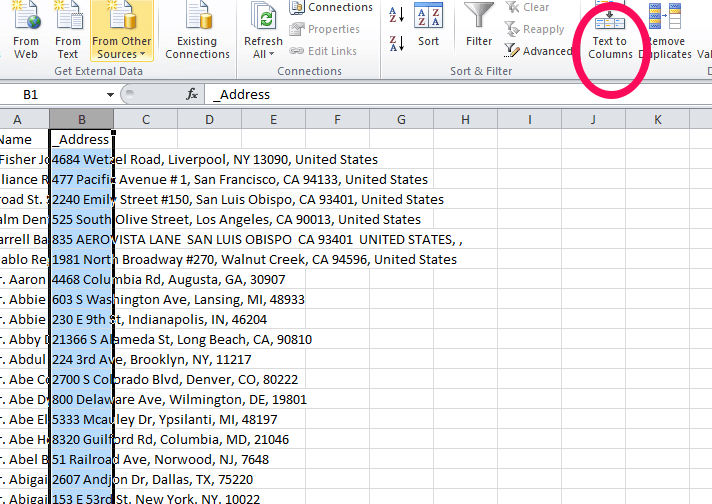Click cell with 51 Railroad Ave
The width and height of the screenshot is (712, 504).
82,459
